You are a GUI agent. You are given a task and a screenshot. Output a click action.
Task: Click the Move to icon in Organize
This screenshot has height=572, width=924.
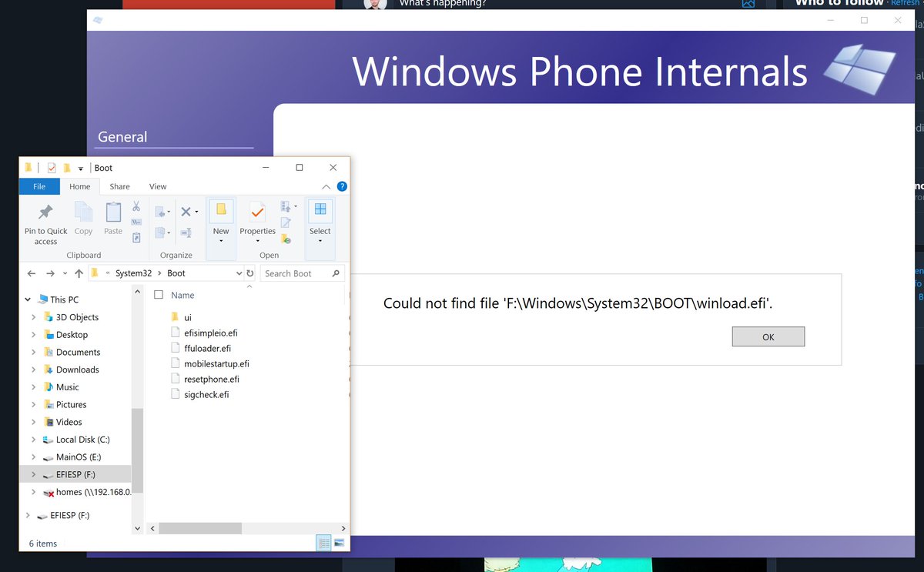click(161, 212)
